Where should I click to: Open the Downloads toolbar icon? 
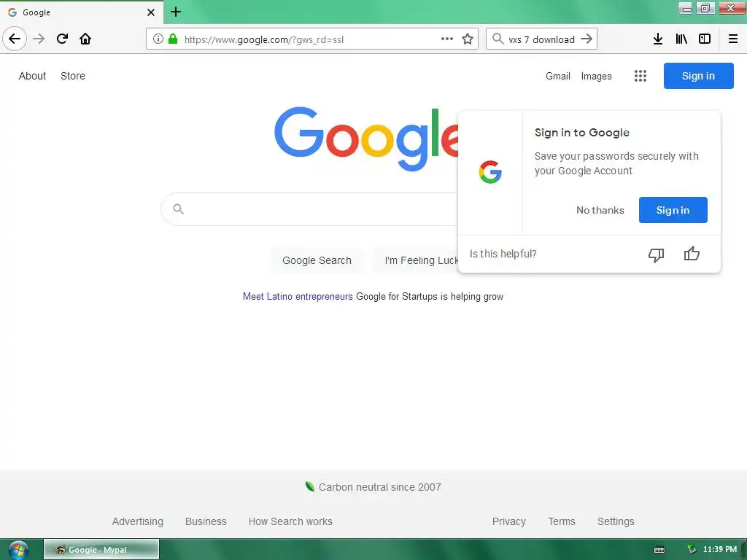coord(658,39)
